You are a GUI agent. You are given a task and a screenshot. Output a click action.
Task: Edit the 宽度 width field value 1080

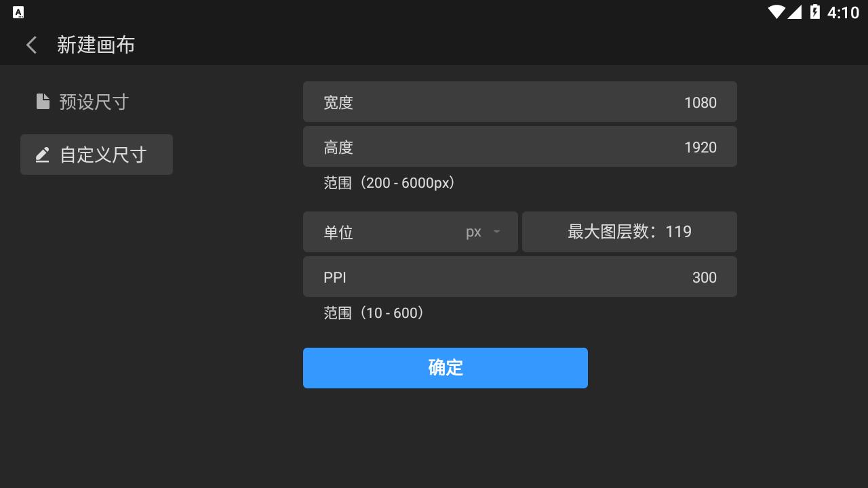point(520,102)
